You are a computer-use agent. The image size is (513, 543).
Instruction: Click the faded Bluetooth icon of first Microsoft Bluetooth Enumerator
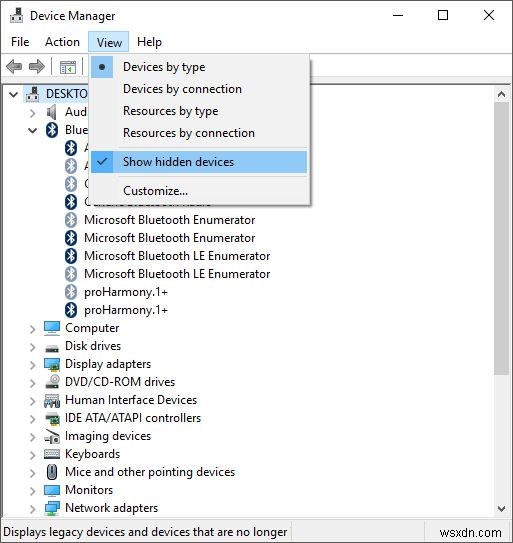click(x=71, y=220)
